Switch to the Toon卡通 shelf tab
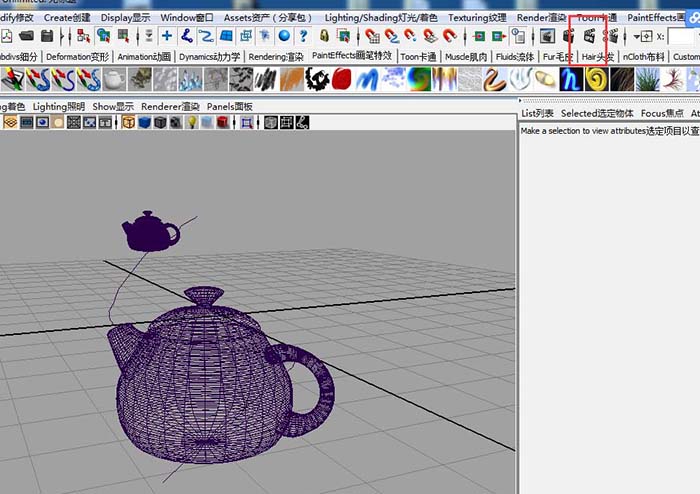Screen dimensions: 700x494 (x=418, y=57)
